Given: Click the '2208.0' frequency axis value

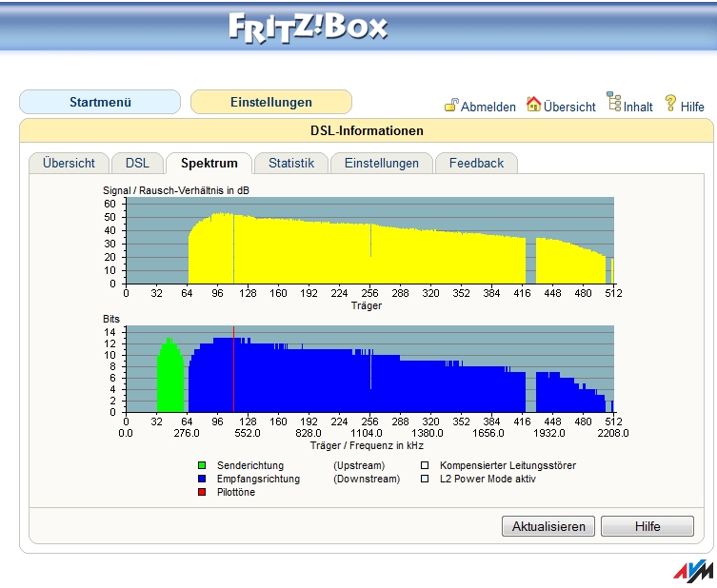Looking at the screenshot, I should tap(613, 433).
